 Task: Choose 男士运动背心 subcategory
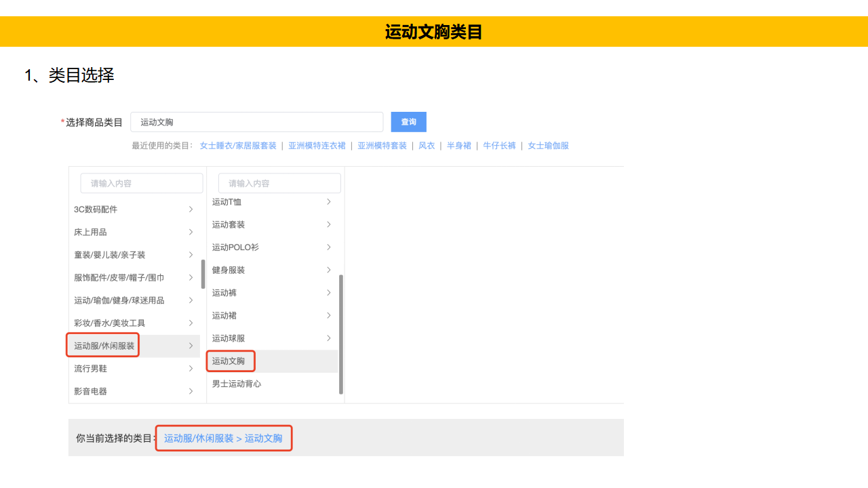[x=237, y=384]
